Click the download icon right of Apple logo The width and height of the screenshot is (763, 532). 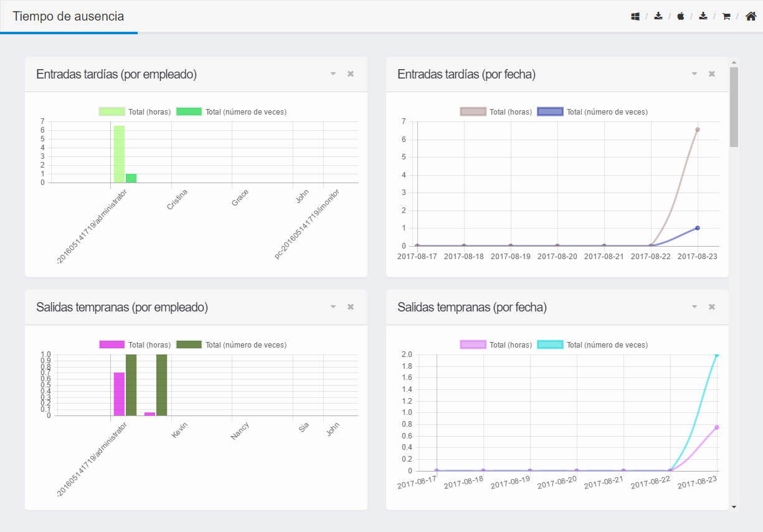703,16
